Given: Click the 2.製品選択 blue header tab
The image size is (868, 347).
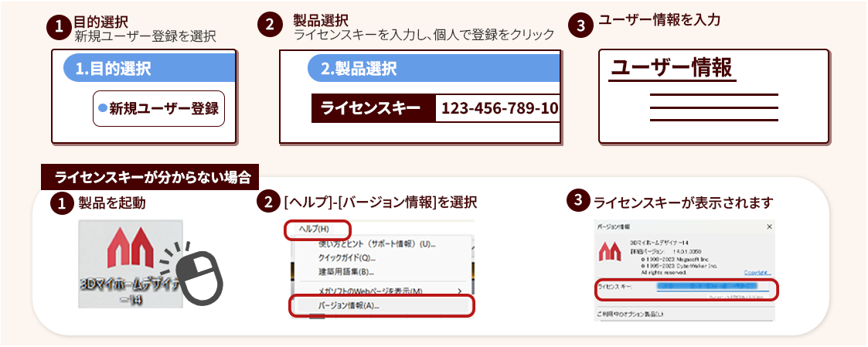Looking at the screenshot, I should point(433,68).
